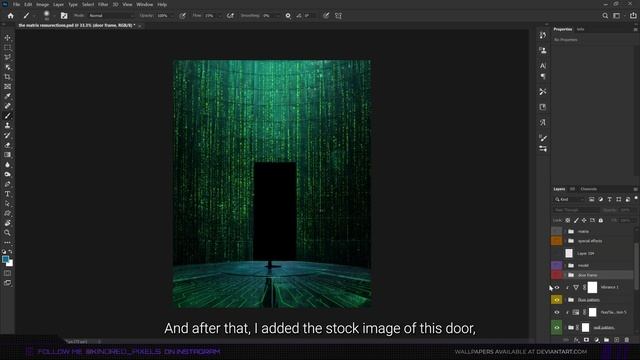Open the layer blend mode dropdown
640x360 pixels.
(576, 210)
